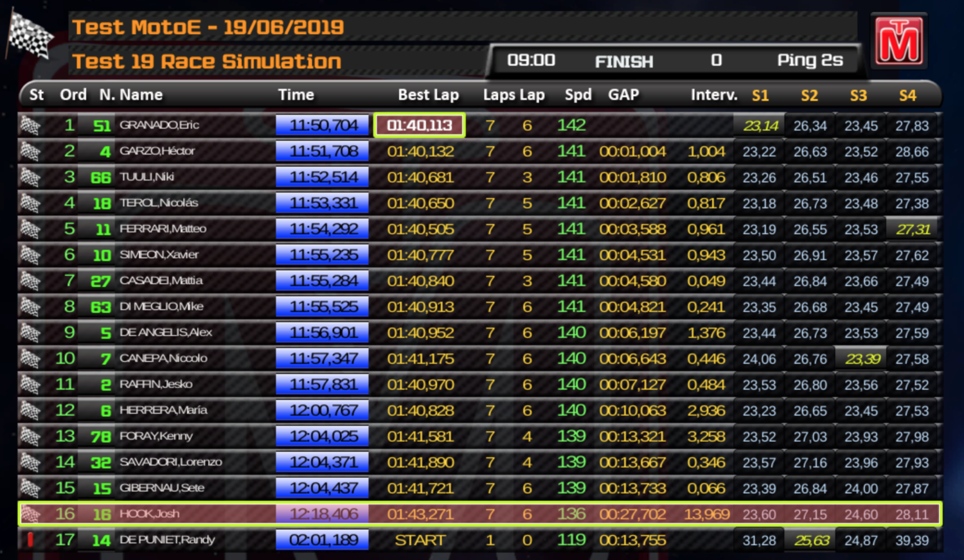Screen dimensions: 964x560
Task: Click rider name 'HOOK,Josh' in highlighted row
Action: [150, 514]
